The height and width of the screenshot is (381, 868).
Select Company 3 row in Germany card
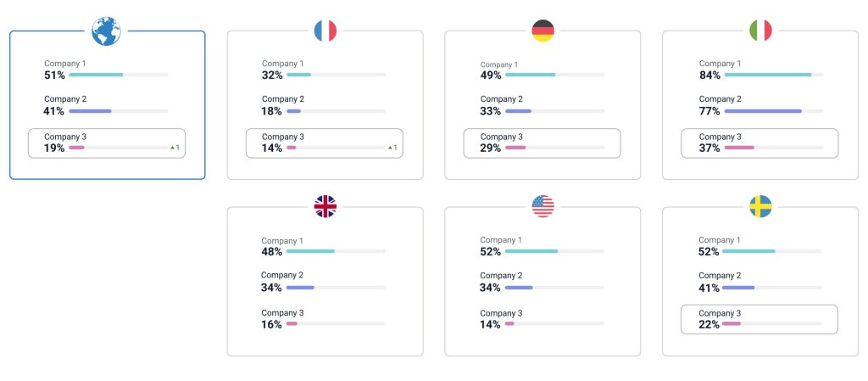tap(542, 143)
